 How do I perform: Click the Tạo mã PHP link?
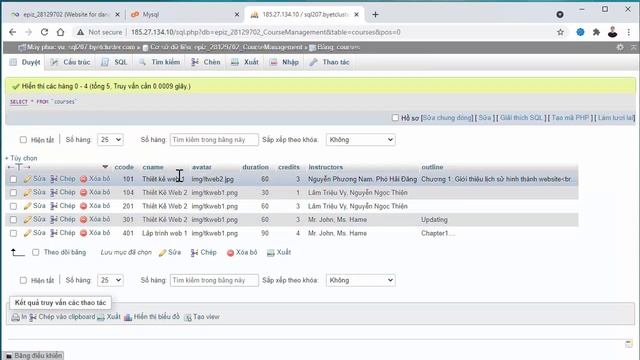(x=570, y=118)
